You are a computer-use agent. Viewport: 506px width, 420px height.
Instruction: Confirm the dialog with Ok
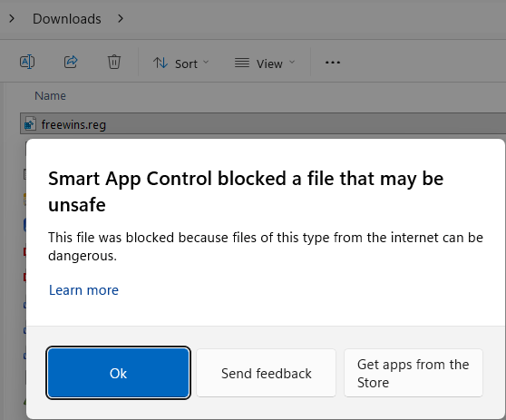click(118, 373)
